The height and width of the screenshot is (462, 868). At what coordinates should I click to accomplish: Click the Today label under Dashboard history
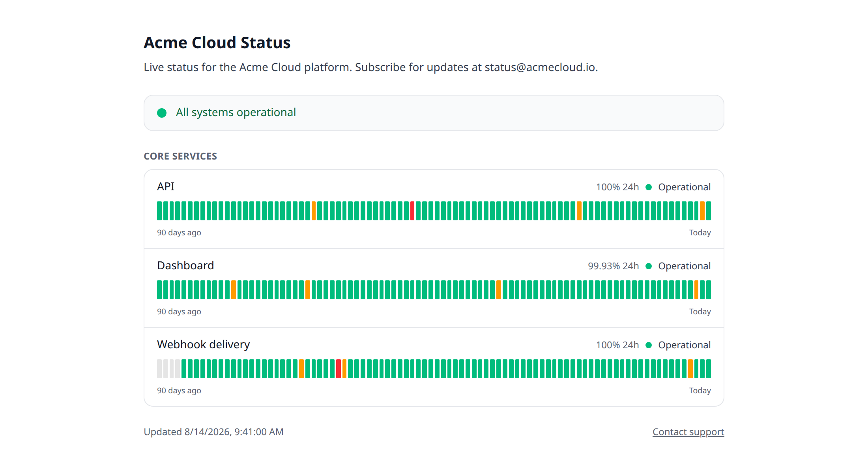click(x=700, y=312)
